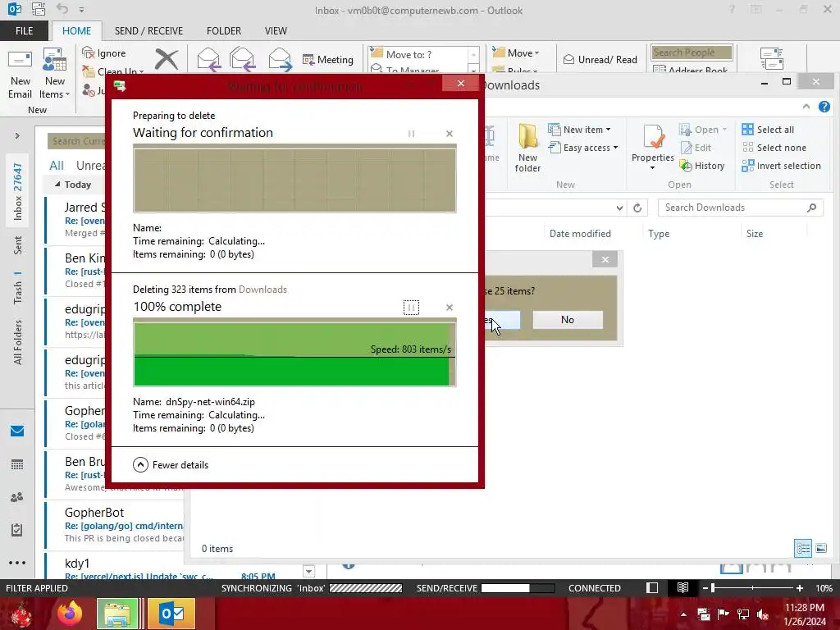Click the Ignore conversation button
Viewport: 840px width, 630px height.
[x=104, y=53]
